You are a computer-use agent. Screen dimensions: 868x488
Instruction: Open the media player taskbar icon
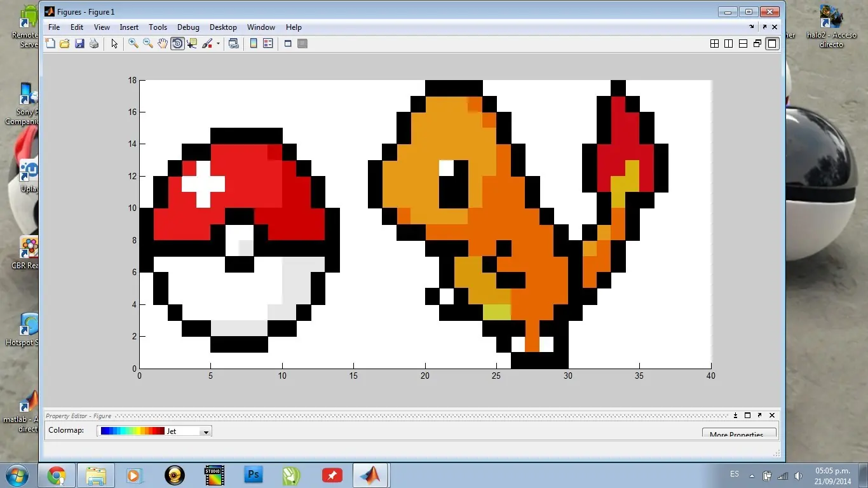point(133,475)
